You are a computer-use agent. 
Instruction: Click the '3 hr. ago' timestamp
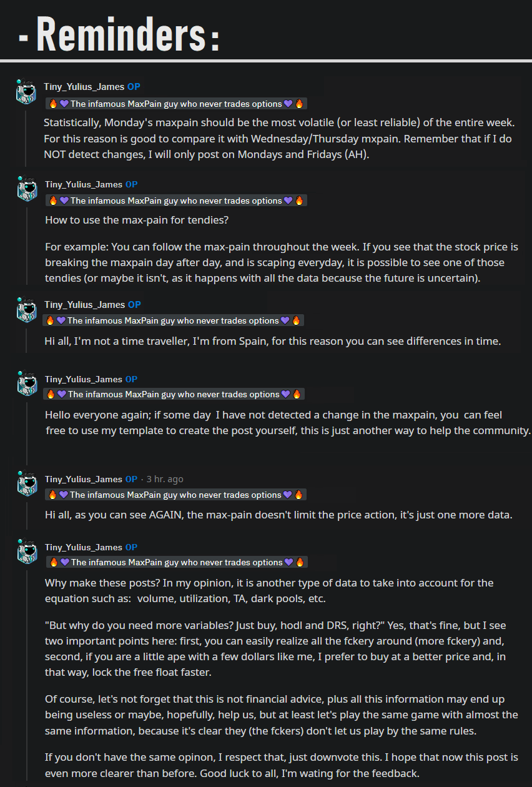[165, 479]
